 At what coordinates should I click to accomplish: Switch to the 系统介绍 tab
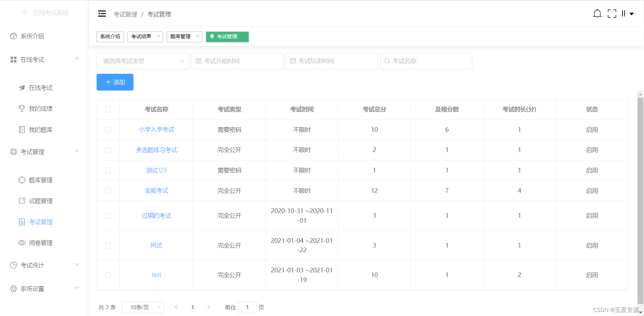tap(110, 37)
